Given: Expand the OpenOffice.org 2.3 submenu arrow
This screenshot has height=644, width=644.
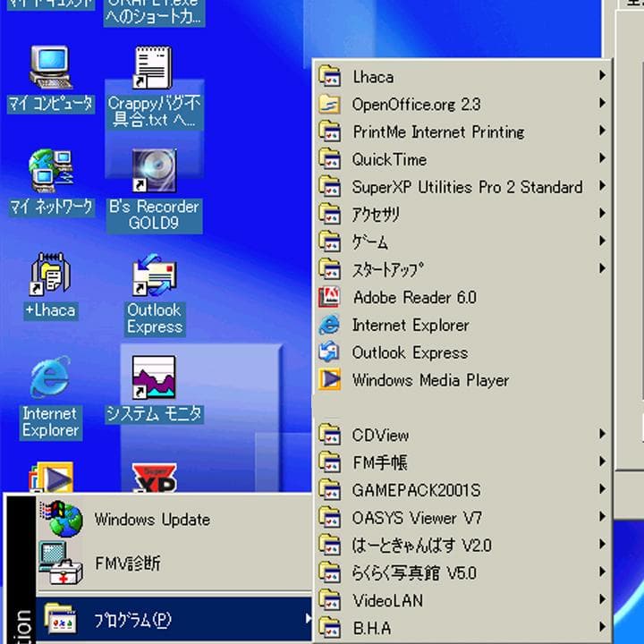Looking at the screenshot, I should 602,103.
